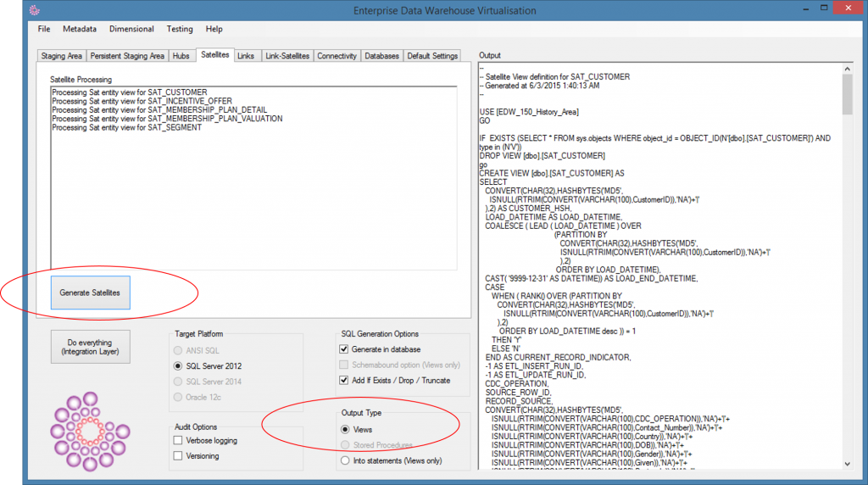The image size is (868, 485).
Task: Select SQL Server 2012 target platform
Action: (178, 365)
